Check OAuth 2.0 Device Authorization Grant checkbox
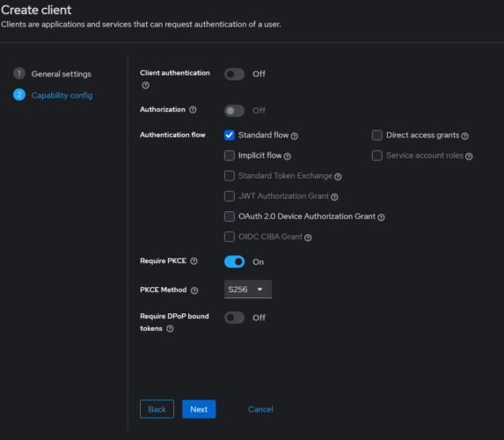The height and width of the screenshot is (440, 504). coord(230,216)
